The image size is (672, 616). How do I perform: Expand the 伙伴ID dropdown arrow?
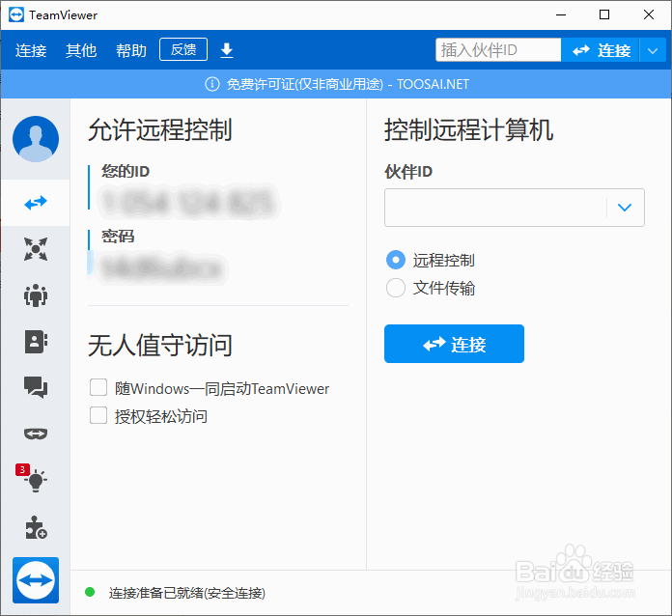pos(625,208)
